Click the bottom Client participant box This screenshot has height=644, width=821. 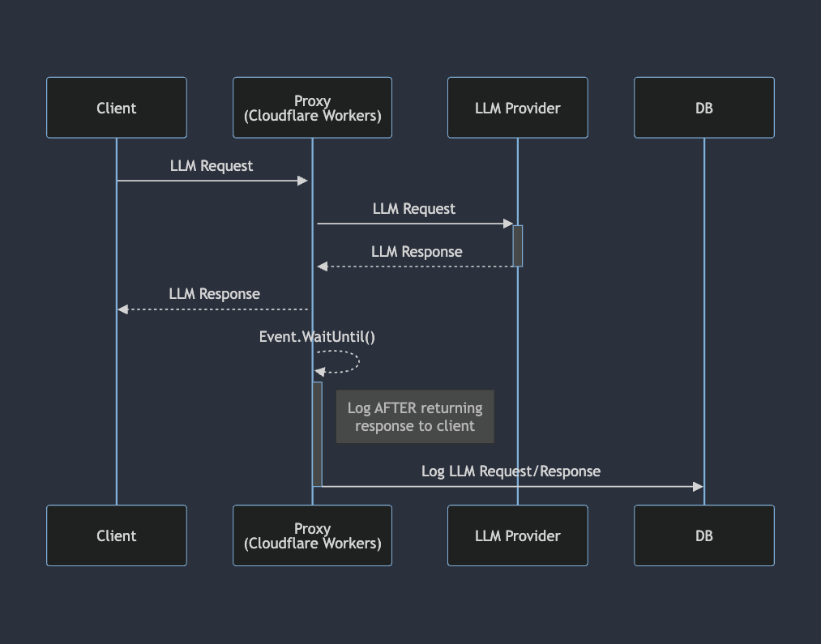tap(117, 535)
